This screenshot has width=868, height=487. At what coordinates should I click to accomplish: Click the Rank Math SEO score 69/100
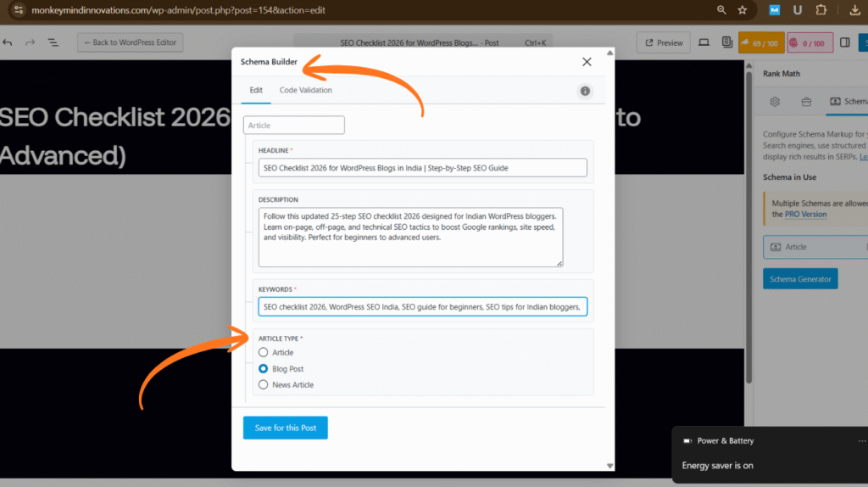(760, 42)
